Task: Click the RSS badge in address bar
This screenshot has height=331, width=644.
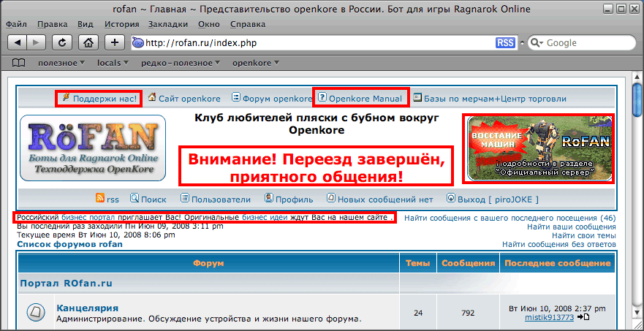Action: (x=505, y=42)
